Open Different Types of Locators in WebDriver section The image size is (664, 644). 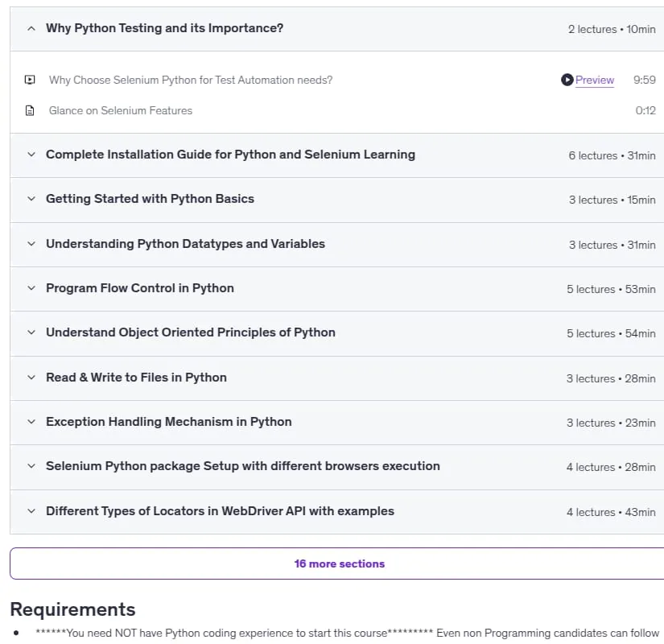220,511
